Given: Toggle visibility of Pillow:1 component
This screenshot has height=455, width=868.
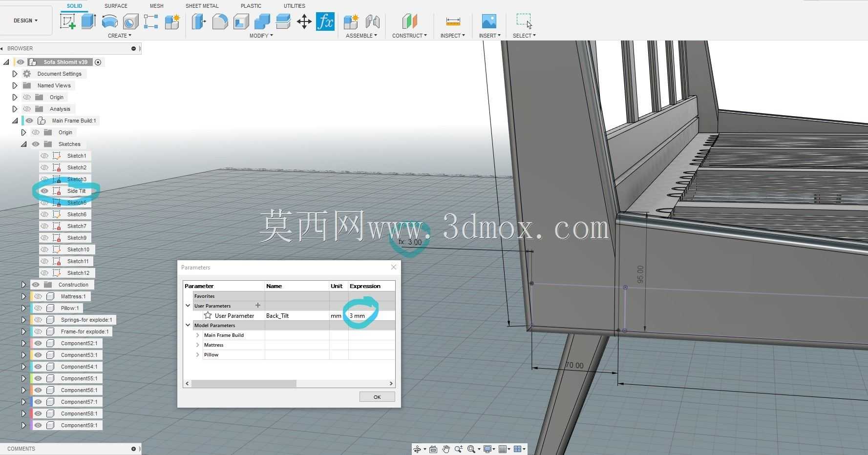Looking at the screenshot, I should [x=38, y=308].
